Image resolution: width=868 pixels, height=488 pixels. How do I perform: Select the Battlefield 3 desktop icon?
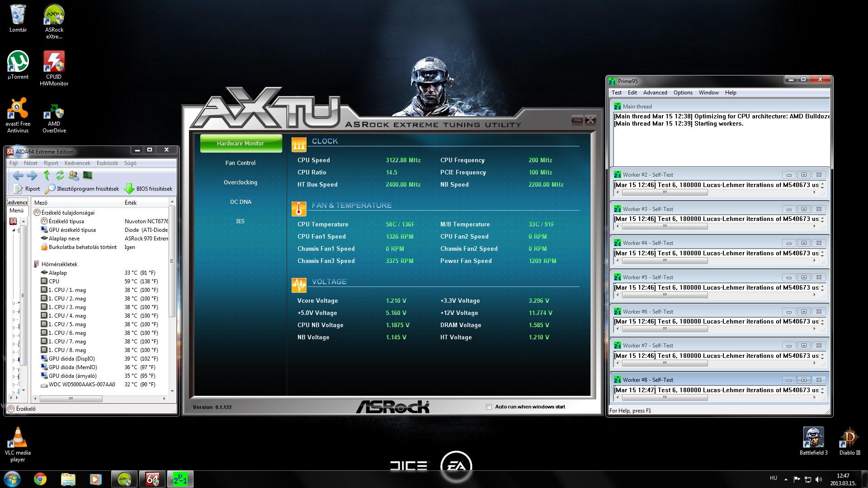814,441
